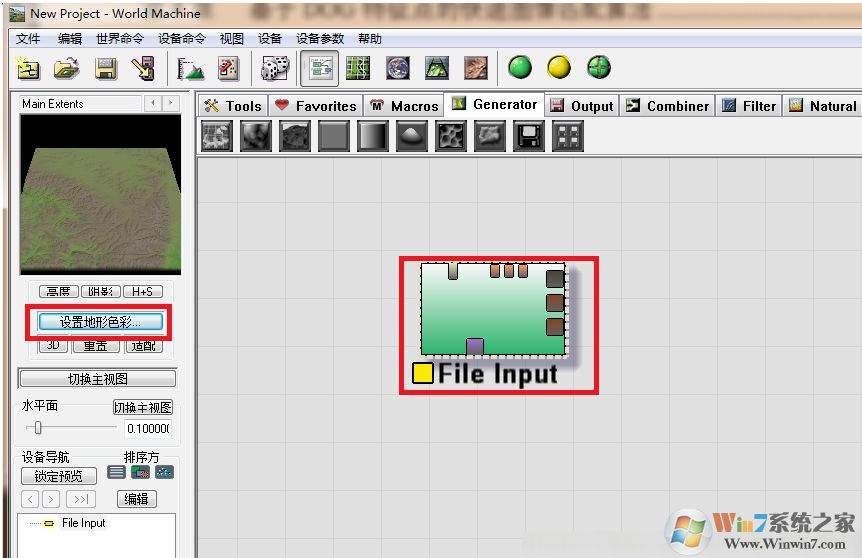The width and height of the screenshot is (862, 558).
Task: Click the 切换主视图 button beside 水平面
Action: pyautogui.click(x=143, y=407)
